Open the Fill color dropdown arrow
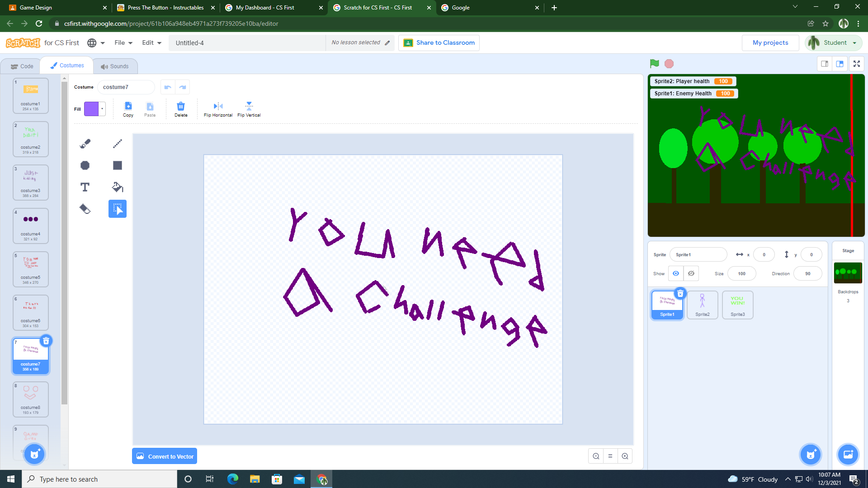The image size is (868, 488). click(x=101, y=108)
